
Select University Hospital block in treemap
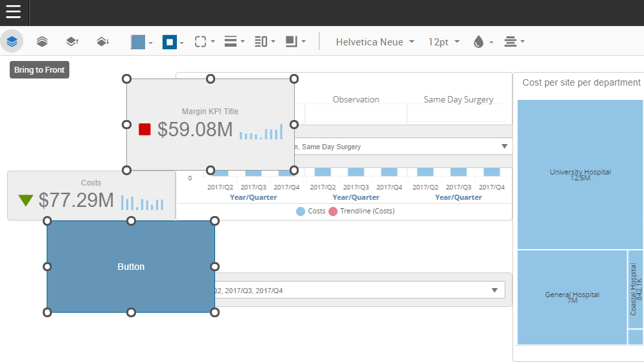click(572, 174)
